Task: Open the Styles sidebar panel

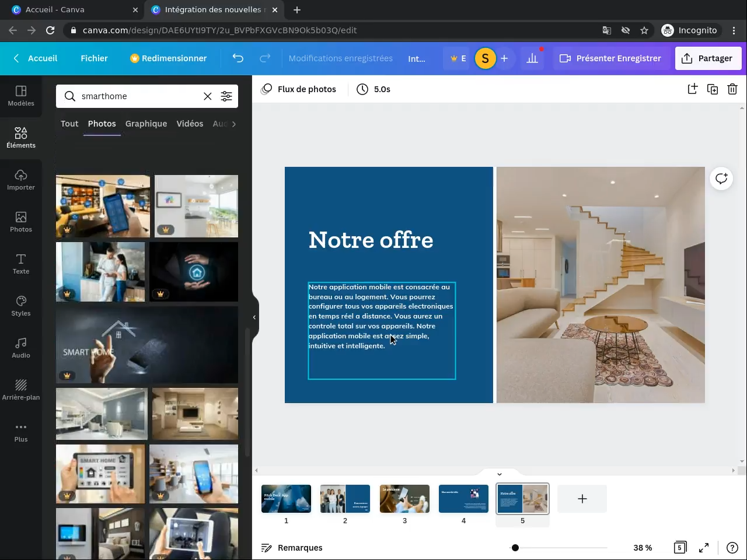Action: 21,306
